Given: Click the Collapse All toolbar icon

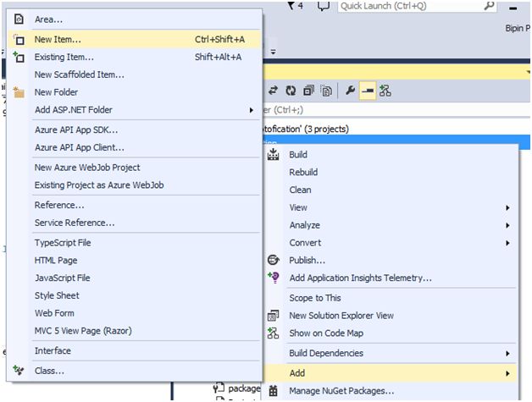Looking at the screenshot, I should (x=308, y=91).
